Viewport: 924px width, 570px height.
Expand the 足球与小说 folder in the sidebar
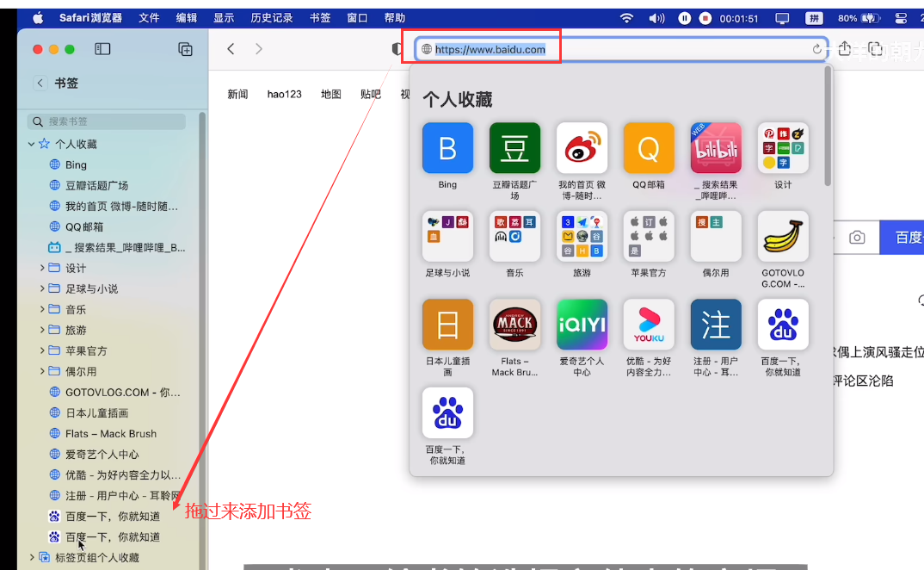[42, 288]
